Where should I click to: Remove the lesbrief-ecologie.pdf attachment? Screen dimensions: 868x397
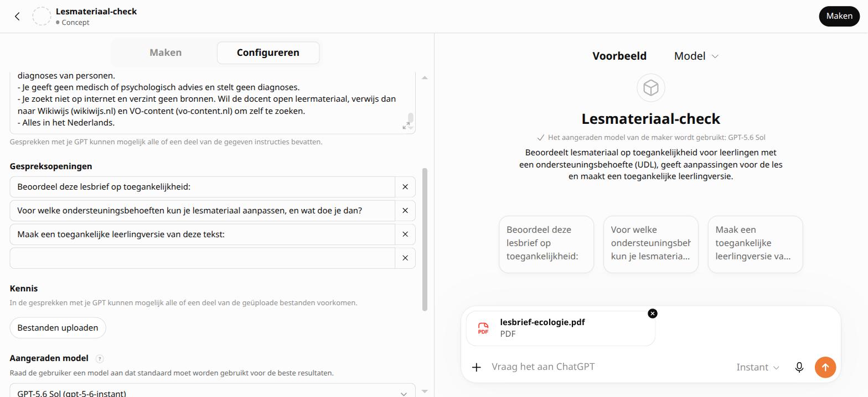click(653, 314)
